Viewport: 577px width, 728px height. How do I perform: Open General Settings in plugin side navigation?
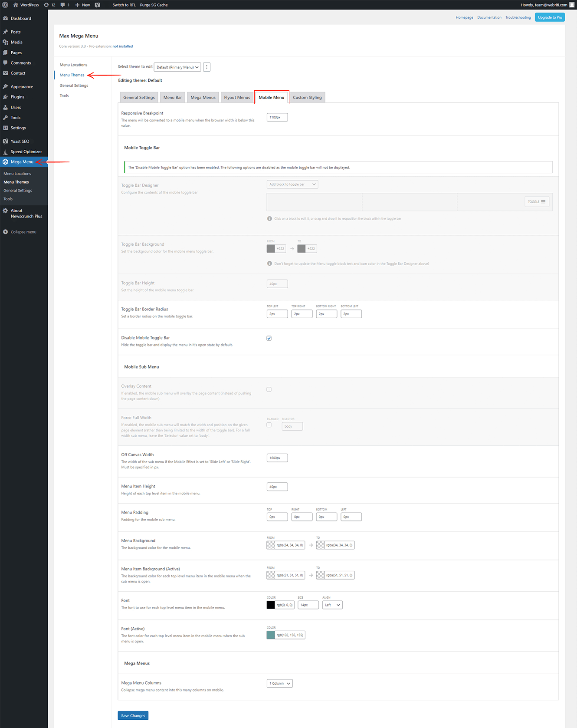click(74, 86)
